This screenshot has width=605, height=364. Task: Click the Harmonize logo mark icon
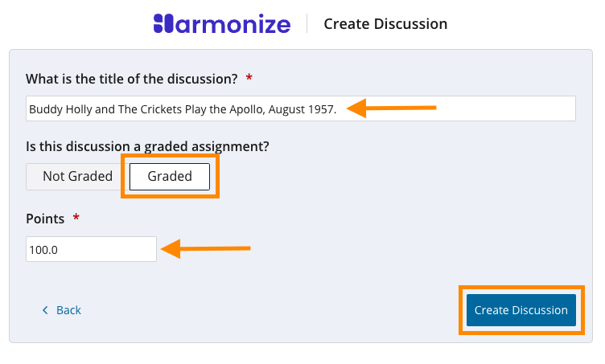click(162, 23)
